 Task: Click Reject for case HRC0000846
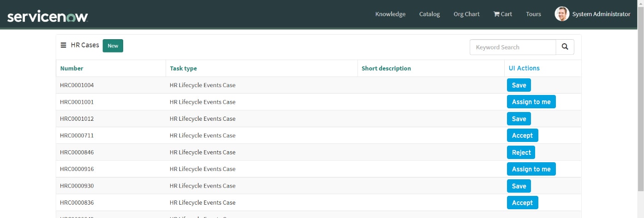tap(521, 153)
